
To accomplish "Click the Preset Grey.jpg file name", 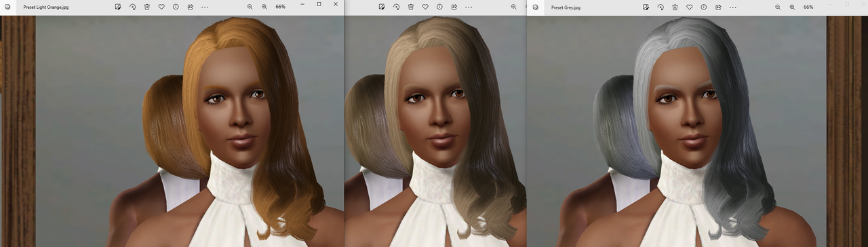I will click(x=566, y=7).
